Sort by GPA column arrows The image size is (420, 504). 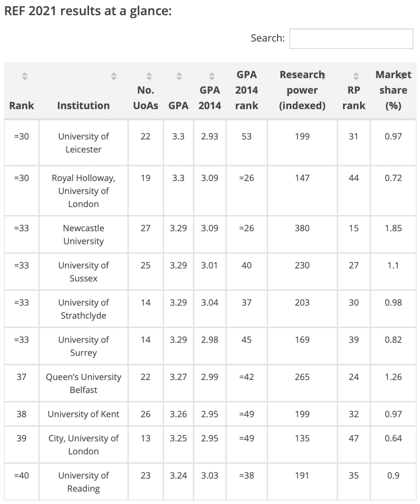click(179, 76)
